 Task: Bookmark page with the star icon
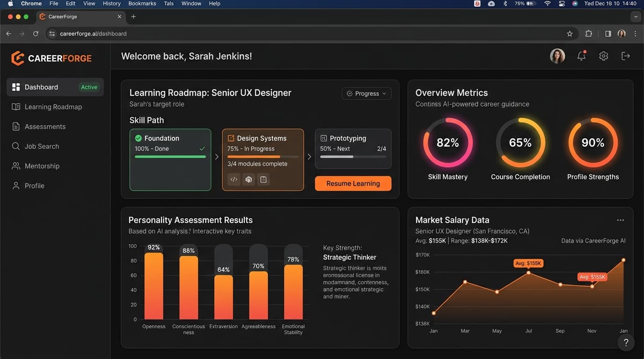pos(570,34)
